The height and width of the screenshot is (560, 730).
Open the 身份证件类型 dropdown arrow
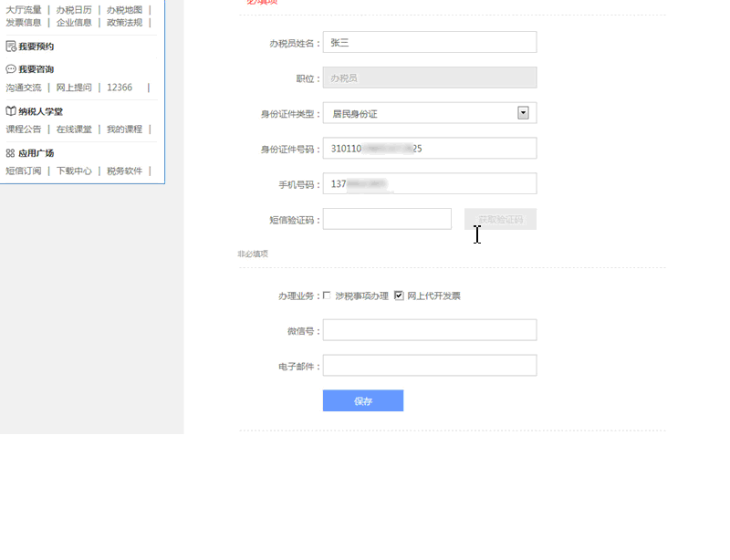[x=523, y=113]
